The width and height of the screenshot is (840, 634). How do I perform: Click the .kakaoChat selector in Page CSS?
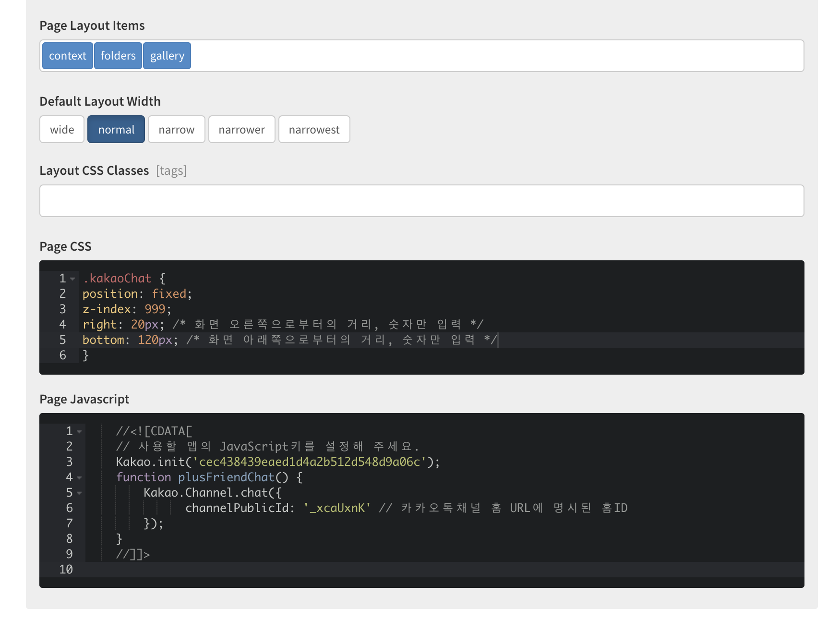point(117,279)
